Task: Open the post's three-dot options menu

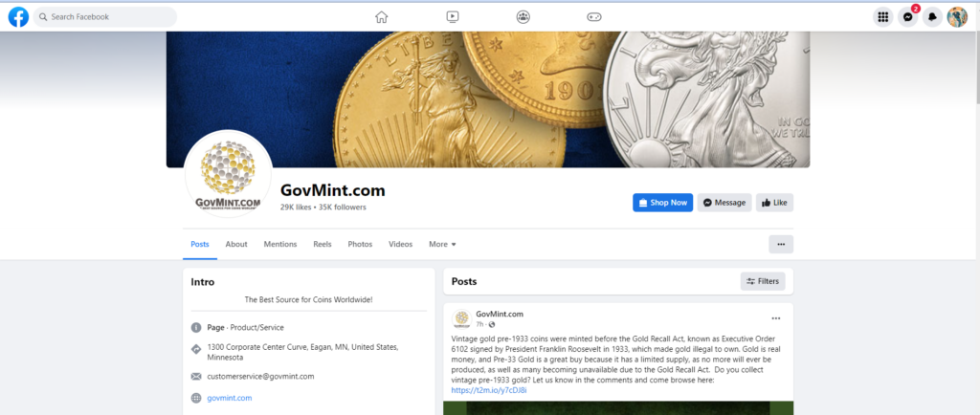Action: click(775, 318)
